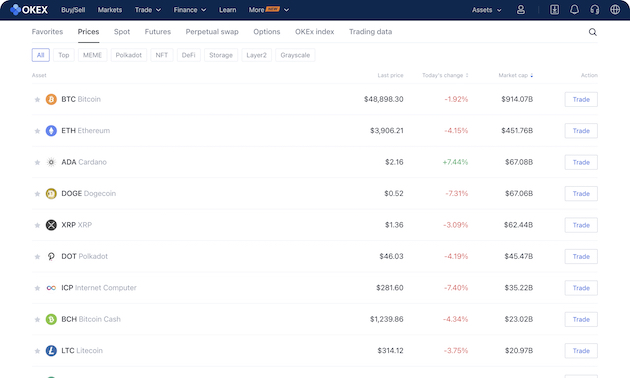Expand the Trade dropdown menu
Viewport: 630px width, 378px height.
148,10
